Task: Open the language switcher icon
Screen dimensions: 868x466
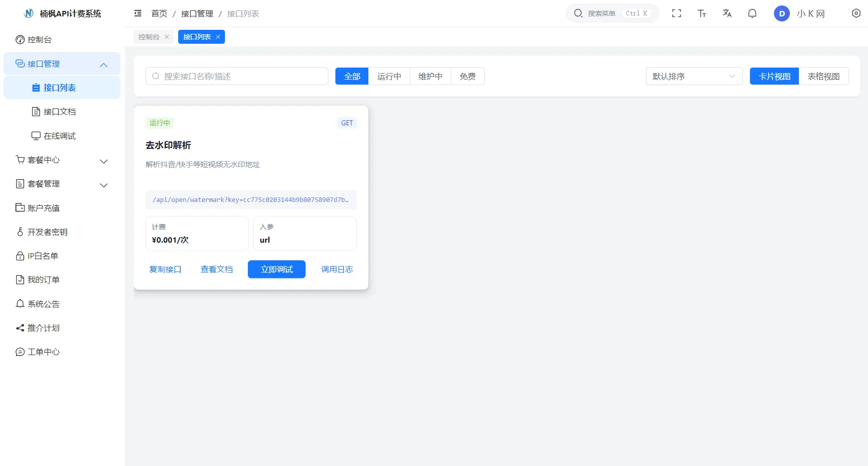Action: point(727,13)
